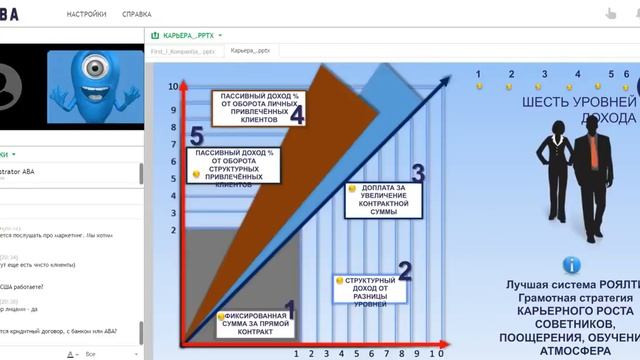Click the participants list scrollbar
The height and width of the screenshot is (360, 640).
142,174
